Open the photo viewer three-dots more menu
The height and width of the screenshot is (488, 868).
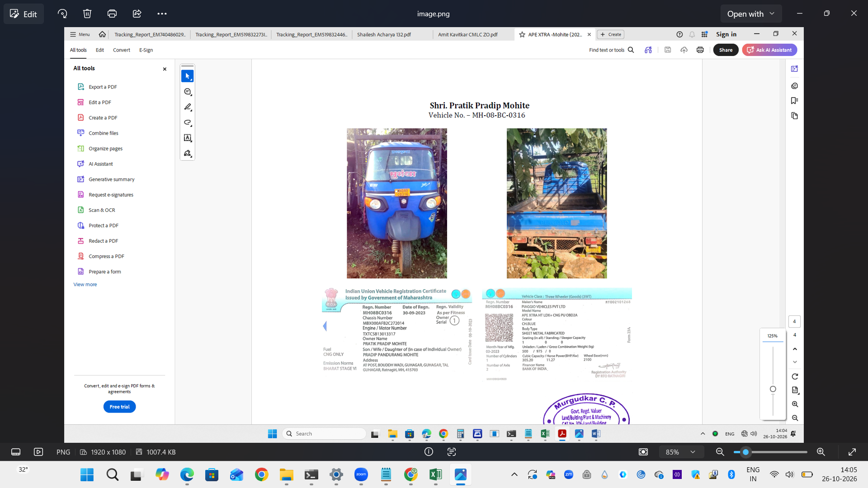point(162,14)
